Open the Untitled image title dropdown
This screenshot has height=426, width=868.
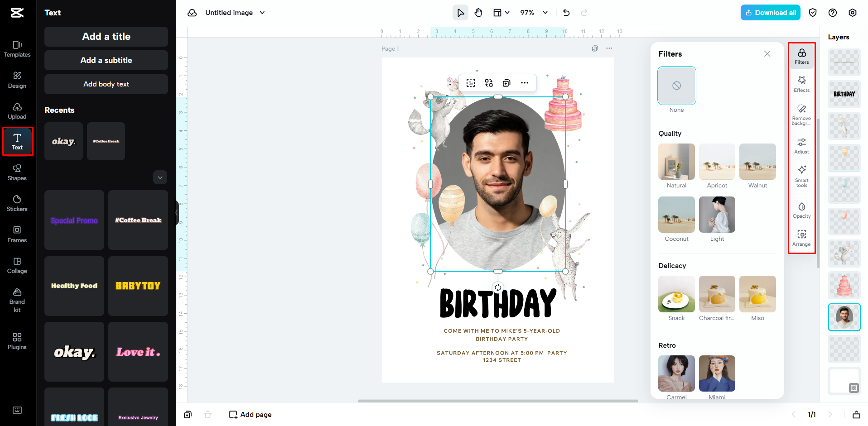click(x=262, y=12)
